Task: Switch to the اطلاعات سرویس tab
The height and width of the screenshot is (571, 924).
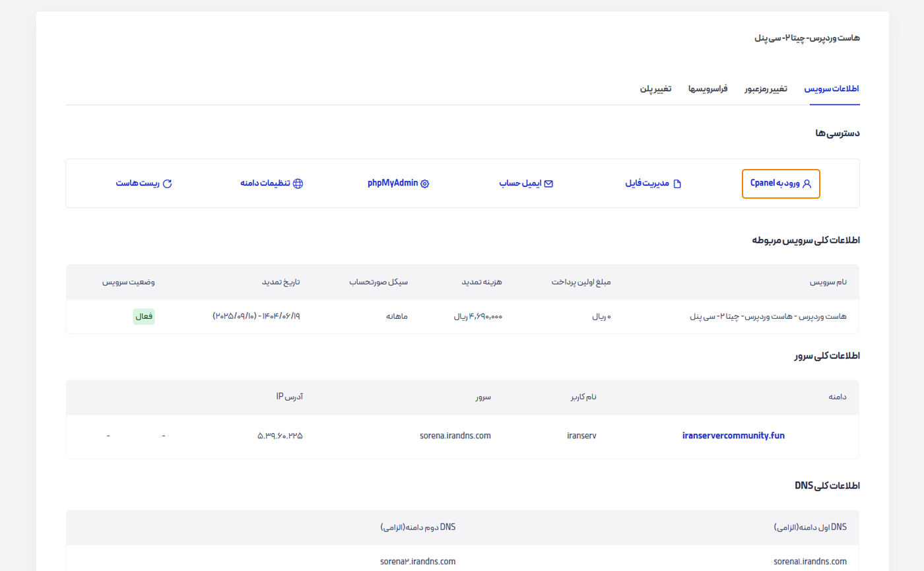Action: pos(831,88)
